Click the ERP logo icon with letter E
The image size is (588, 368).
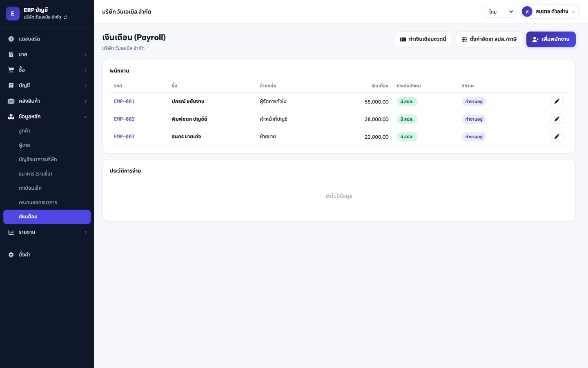click(13, 13)
